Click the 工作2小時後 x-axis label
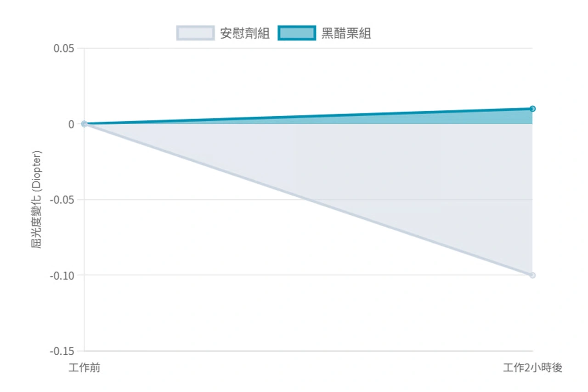 (532, 368)
